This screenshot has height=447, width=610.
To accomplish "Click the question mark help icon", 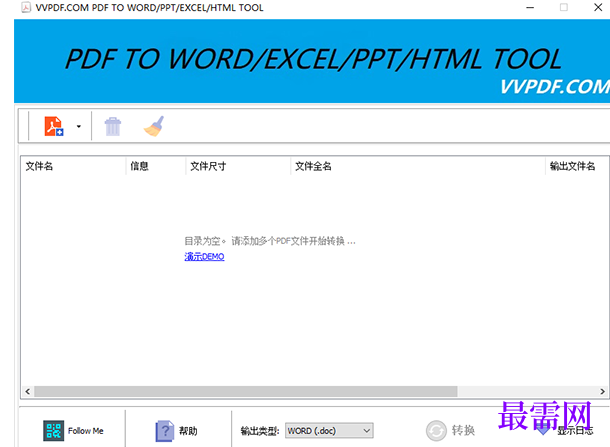I will click(165, 431).
